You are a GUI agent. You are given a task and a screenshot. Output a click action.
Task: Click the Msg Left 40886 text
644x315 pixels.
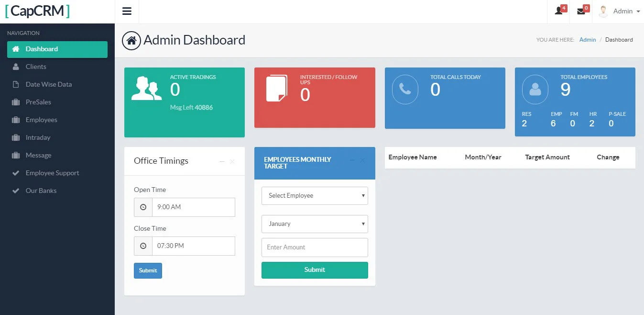191,107
